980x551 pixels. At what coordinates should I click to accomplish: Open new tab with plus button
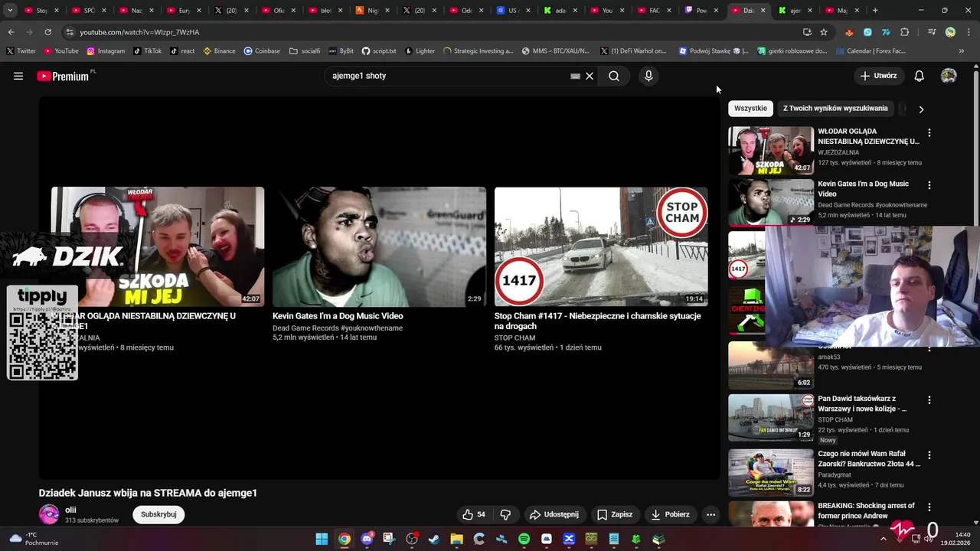tap(875, 11)
